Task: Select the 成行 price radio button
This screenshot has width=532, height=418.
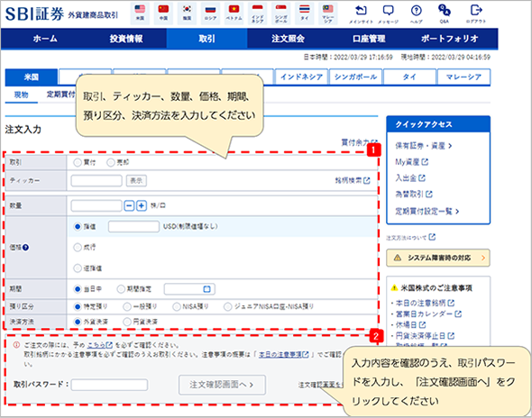Action: (78, 248)
